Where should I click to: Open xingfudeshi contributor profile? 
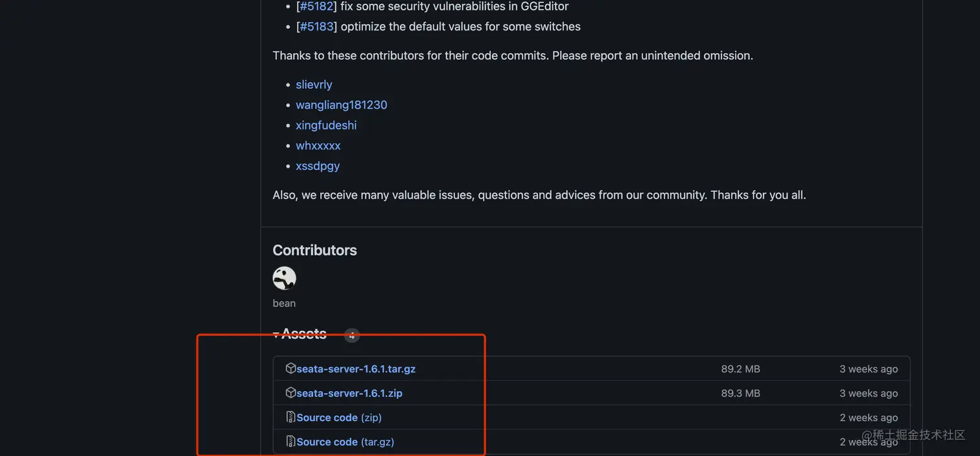[x=326, y=125]
